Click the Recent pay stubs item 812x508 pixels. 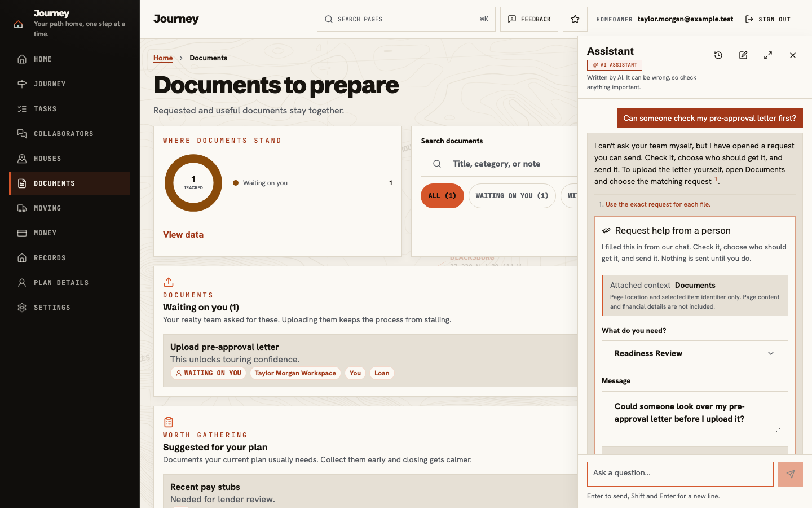370,491
